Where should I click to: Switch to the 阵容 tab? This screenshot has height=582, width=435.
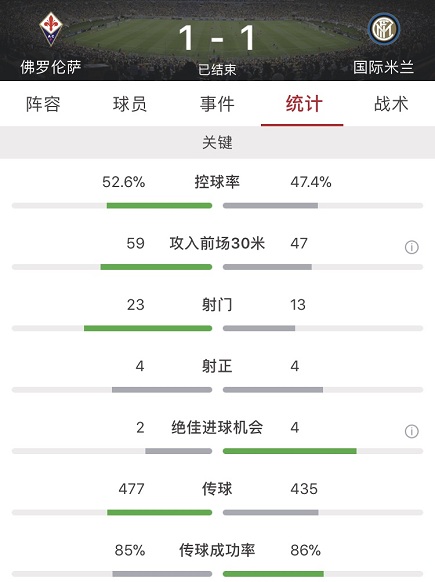[43, 104]
